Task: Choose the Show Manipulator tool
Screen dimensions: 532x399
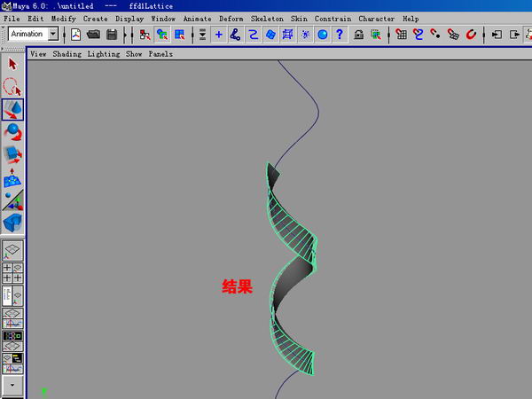Action: [x=12, y=200]
